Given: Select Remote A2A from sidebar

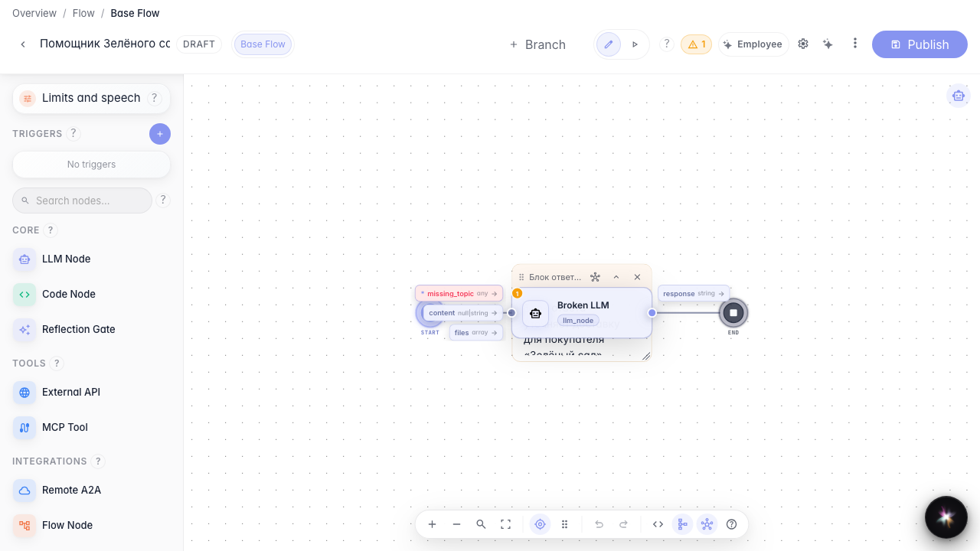Looking at the screenshot, I should 91,491.
